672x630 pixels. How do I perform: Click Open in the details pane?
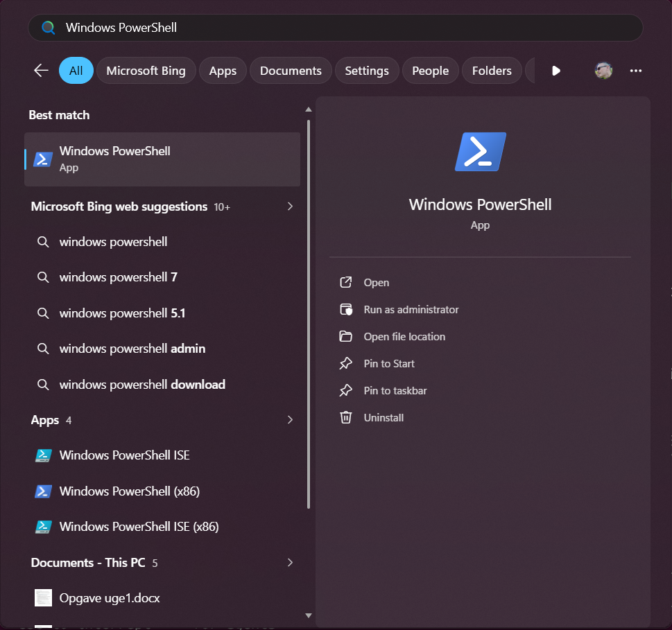(377, 283)
